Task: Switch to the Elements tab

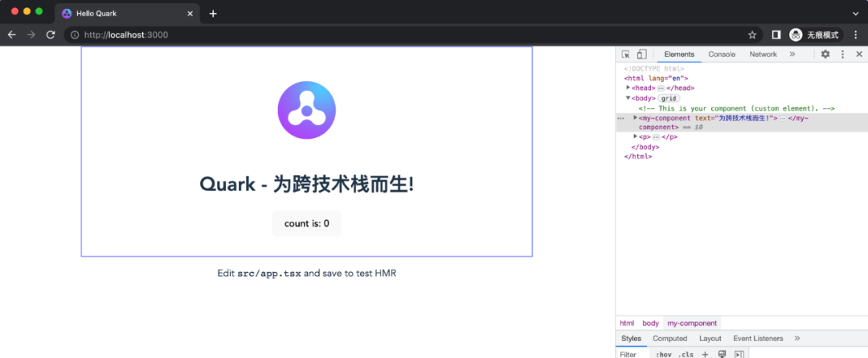Action: tap(679, 54)
